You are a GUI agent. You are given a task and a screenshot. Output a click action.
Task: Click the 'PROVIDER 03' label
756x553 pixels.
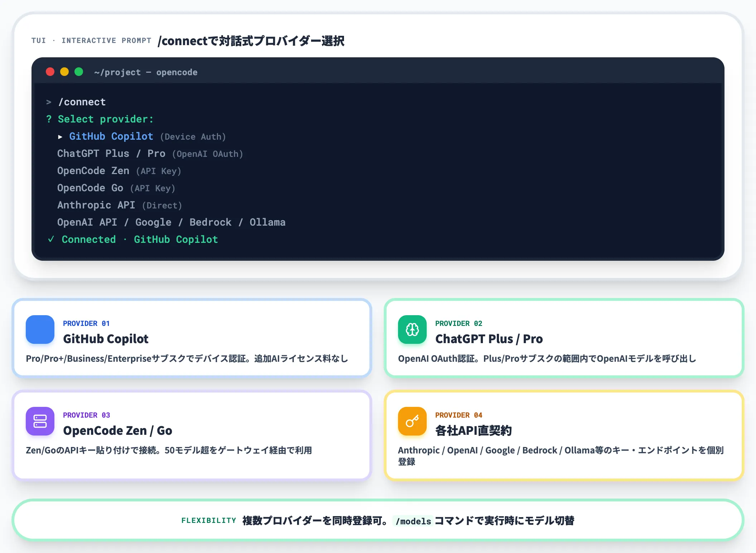86,415
